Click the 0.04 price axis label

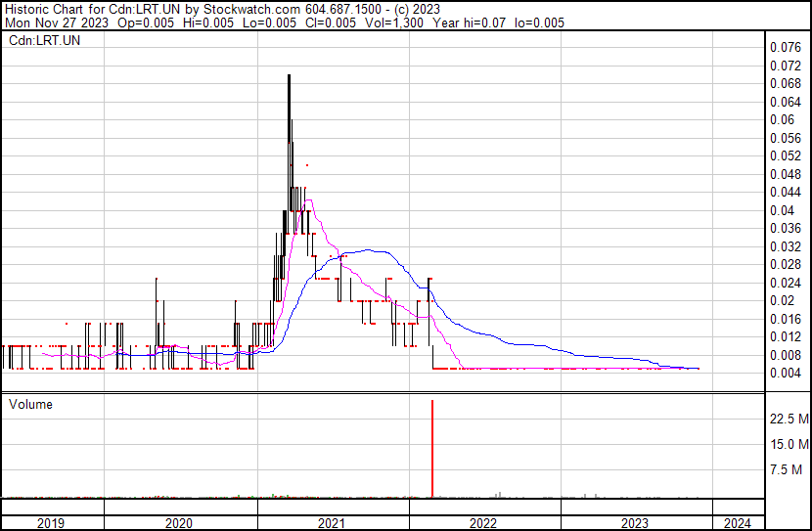coord(783,210)
